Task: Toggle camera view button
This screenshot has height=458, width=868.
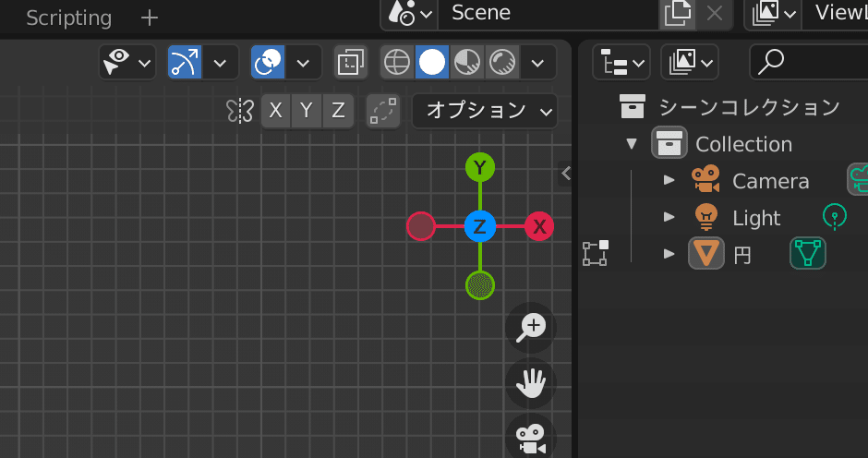Action: 531,439
